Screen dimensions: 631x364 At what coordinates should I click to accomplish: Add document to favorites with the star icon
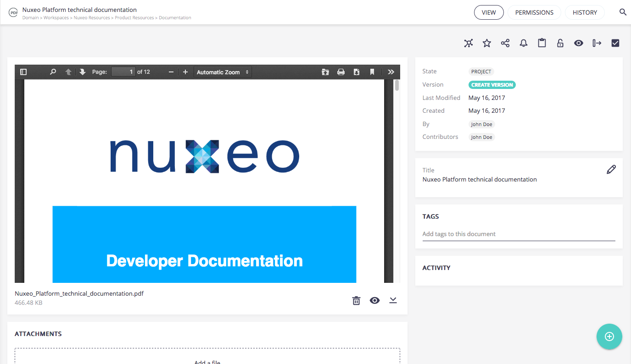pyautogui.click(x=487, y=43)
